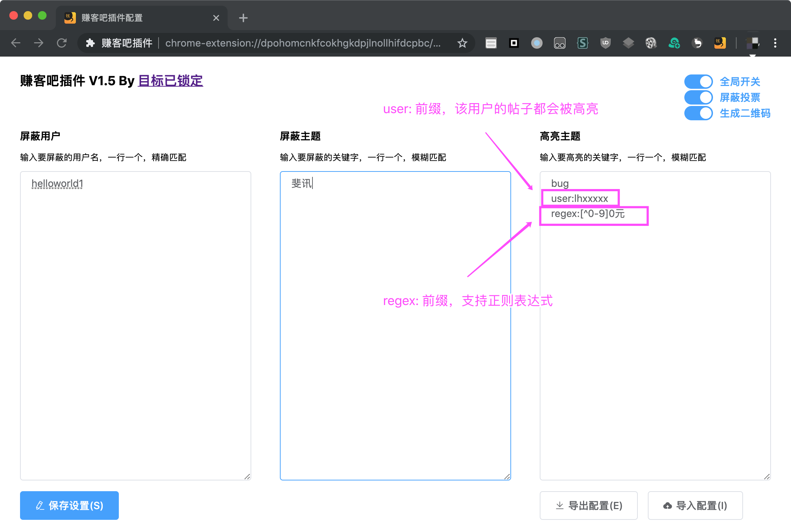Click the 'user:lhxxxxx' line in 高亮主题
791x532 pixels.
[x=579, y=198]
